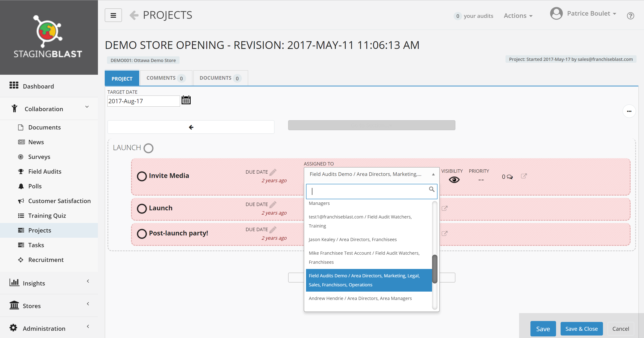Screen dimensions: 644x338
Task: Click the hamburger menu toggle button
Action: pos(113,15)
